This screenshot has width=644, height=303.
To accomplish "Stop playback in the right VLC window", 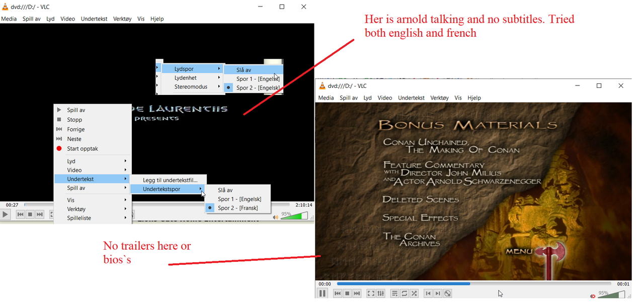I will [347, 293].
